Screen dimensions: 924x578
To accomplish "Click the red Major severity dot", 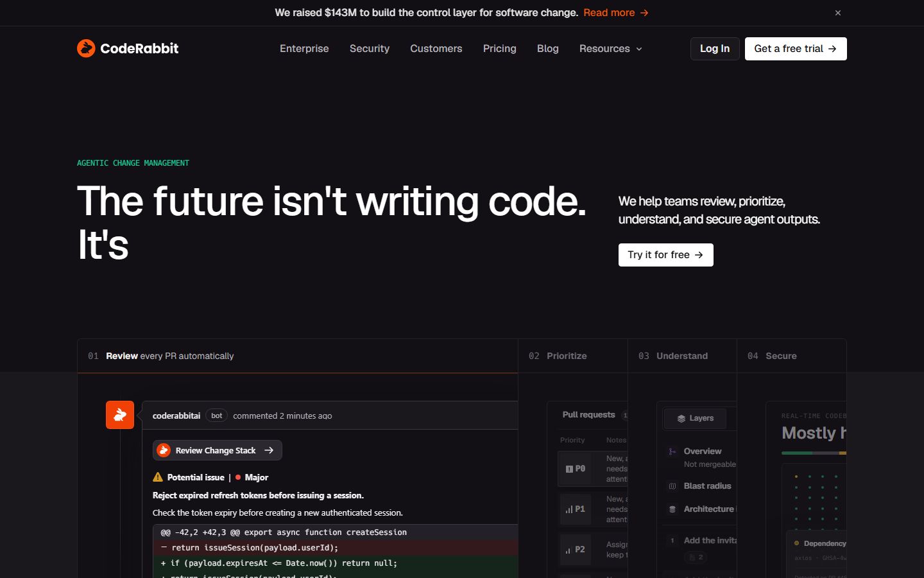I will pos(238,477).
